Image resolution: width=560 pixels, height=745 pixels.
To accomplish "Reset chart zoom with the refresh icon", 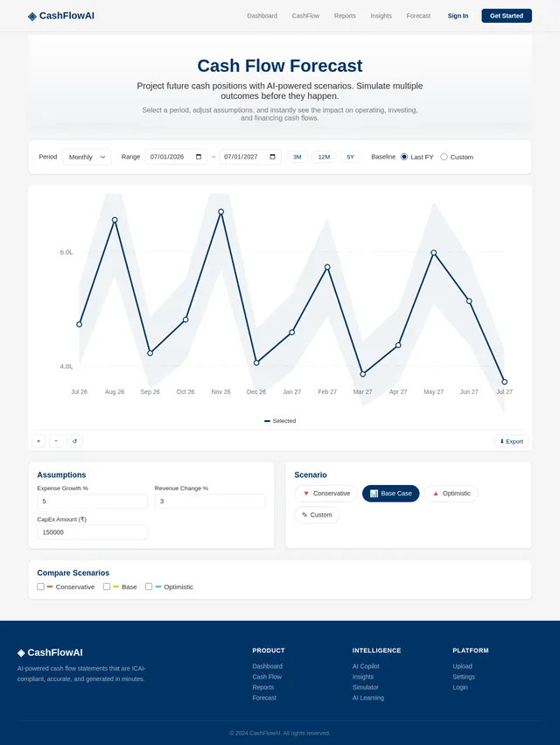I will click(x=74, y=441).
